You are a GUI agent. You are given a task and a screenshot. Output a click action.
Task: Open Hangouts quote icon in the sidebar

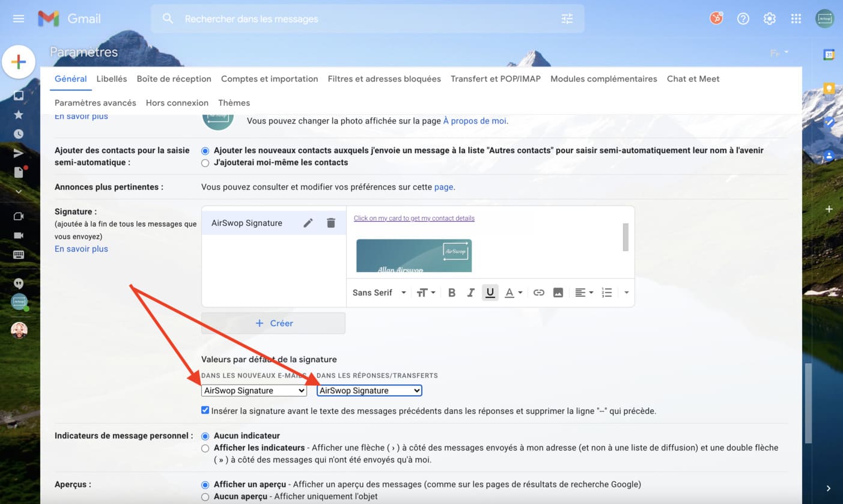click(x=19, y=284)
